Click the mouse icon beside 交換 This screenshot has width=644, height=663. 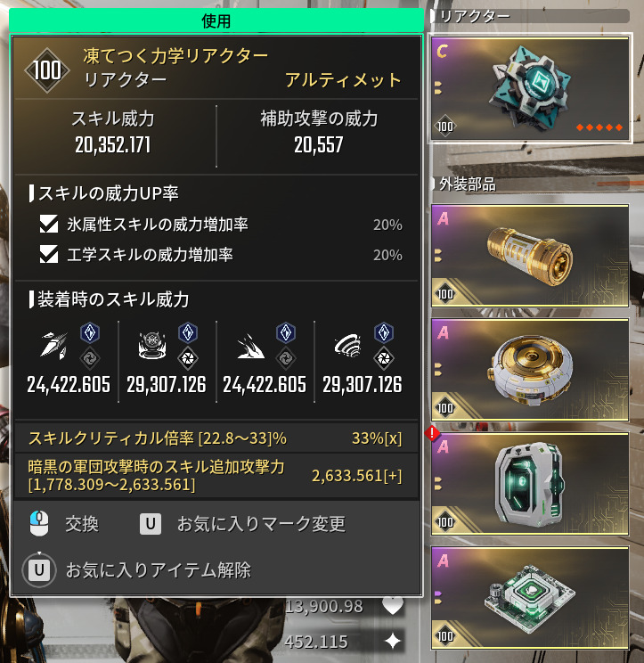coord(39,523)
